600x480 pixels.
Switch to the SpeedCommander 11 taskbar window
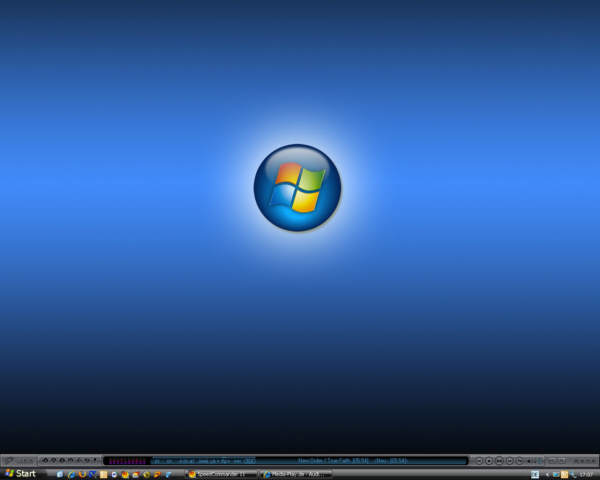click(221, 475)
